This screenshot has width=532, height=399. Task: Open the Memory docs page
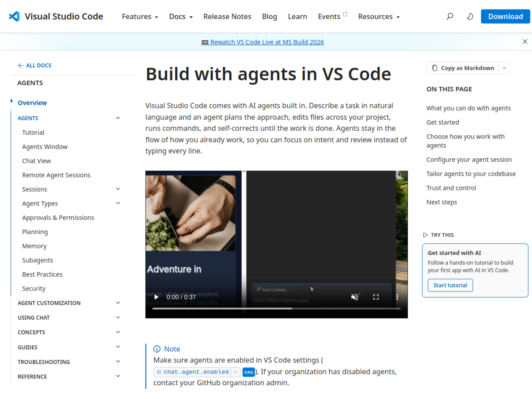pos(34,246)
